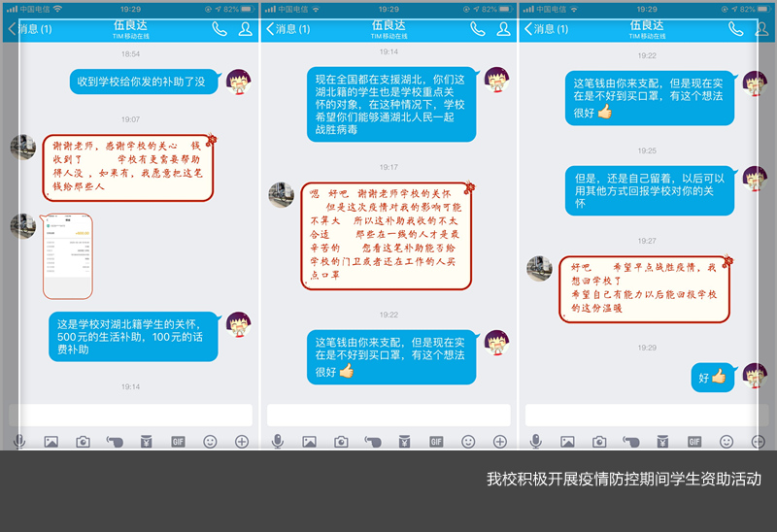Screen dimensions: 777x532
Task: Open the contact profile icon in the middle chat
Action: pos(503,29)
